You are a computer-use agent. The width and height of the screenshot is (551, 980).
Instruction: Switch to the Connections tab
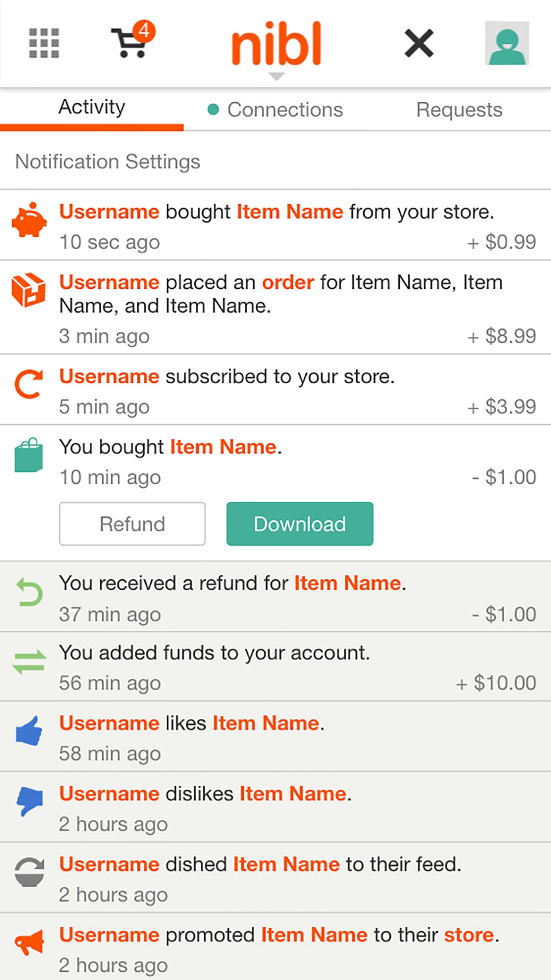tap(275, 110)
